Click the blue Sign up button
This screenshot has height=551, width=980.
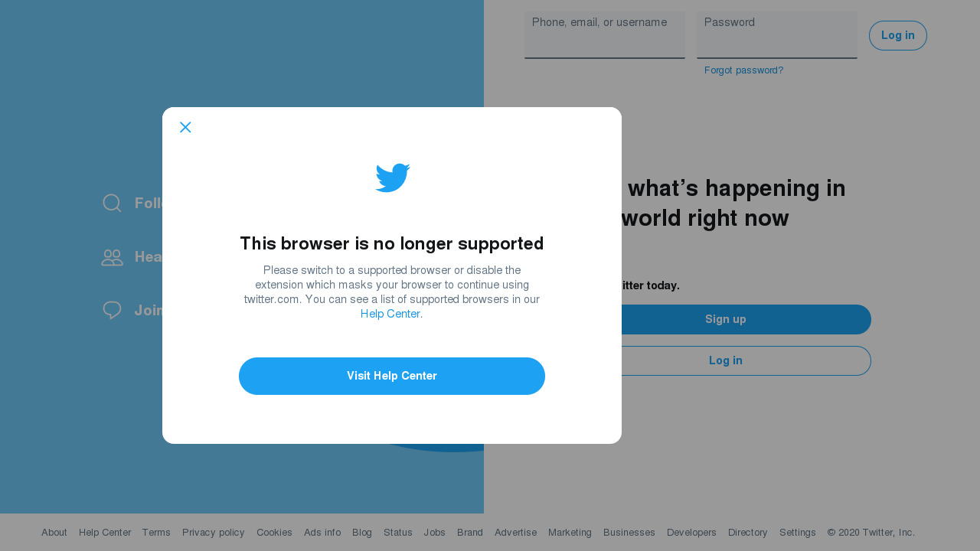click(x=726, y=319)
